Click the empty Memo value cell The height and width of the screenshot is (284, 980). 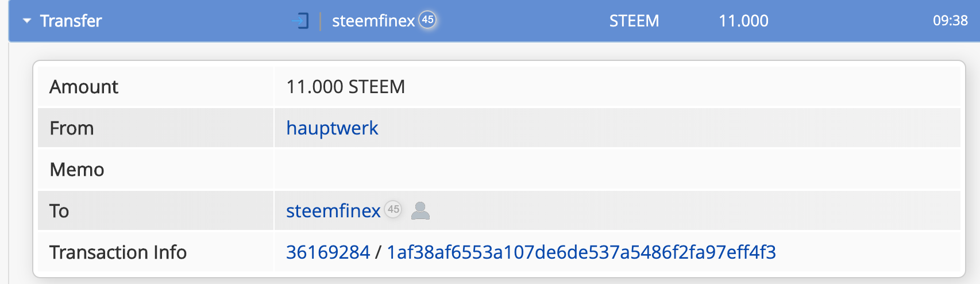(x=617, y=170)
